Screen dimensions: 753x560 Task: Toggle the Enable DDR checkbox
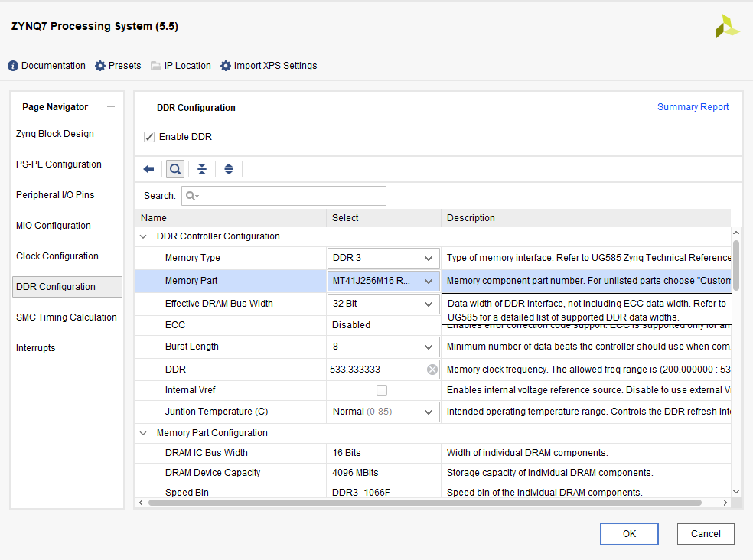click(x=149, y=137)
